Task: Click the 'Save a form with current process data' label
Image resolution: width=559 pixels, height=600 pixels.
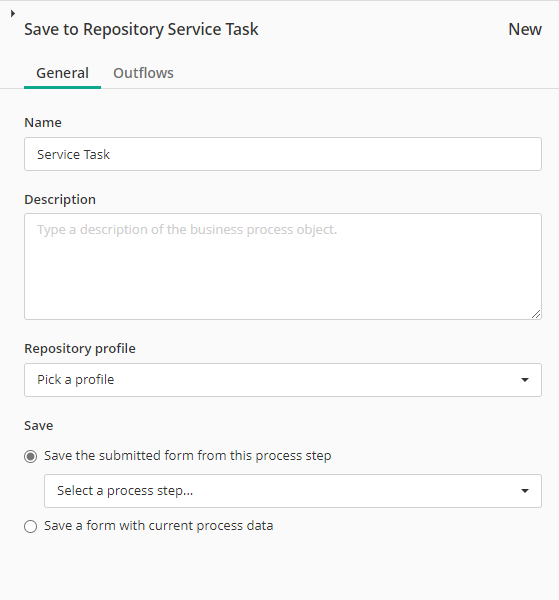Action: pyautogui.click(x=158, y=526)
